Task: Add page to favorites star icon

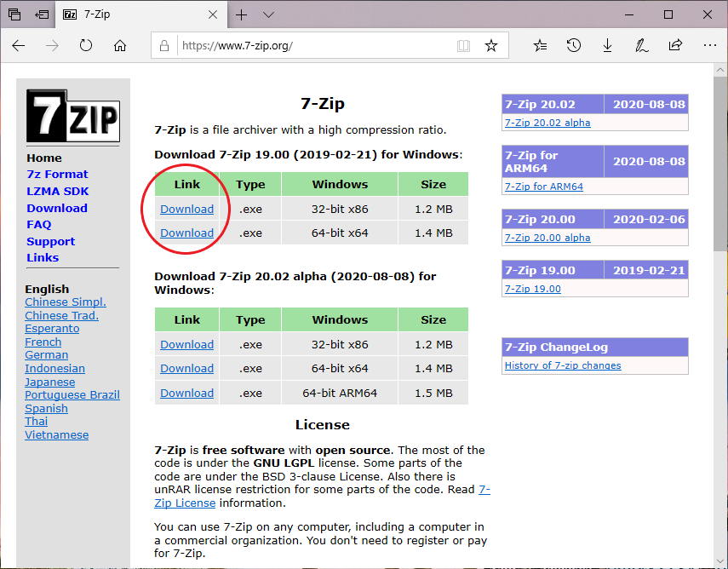Action: [x=491, y=45]
